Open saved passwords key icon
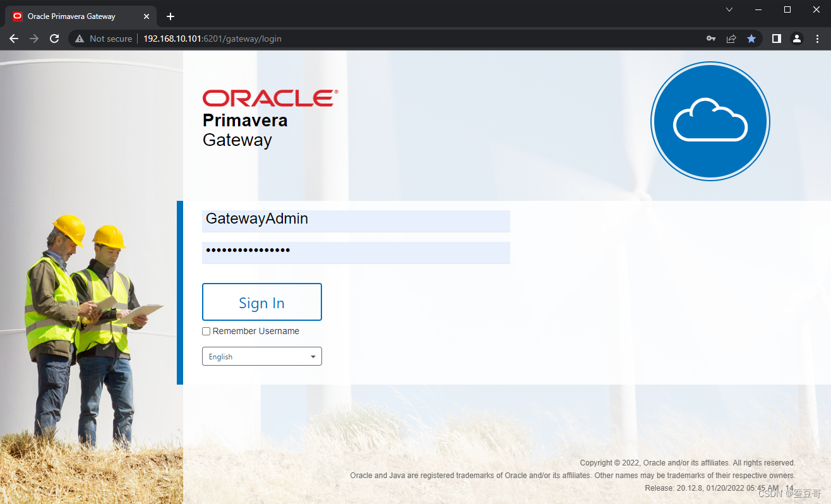This screenshot has width=831, height=504. point(711,39)
